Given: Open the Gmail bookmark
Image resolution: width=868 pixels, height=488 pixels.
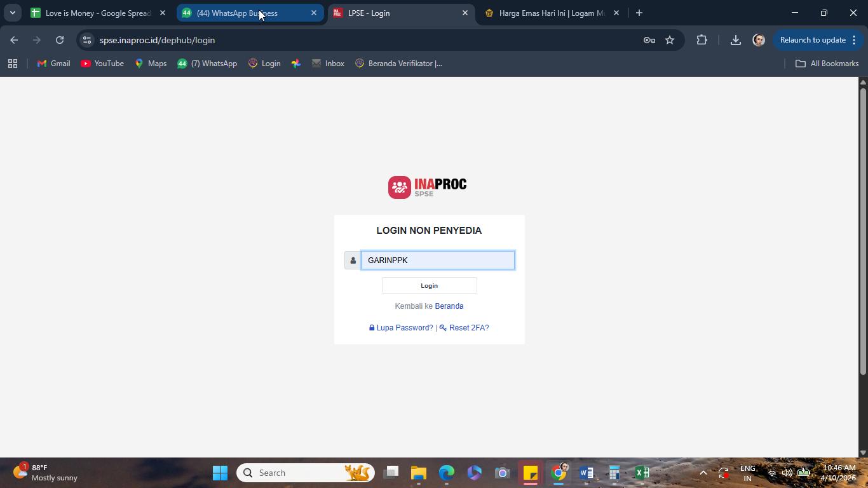Looking at the screenshot, I should click(54, 64).
